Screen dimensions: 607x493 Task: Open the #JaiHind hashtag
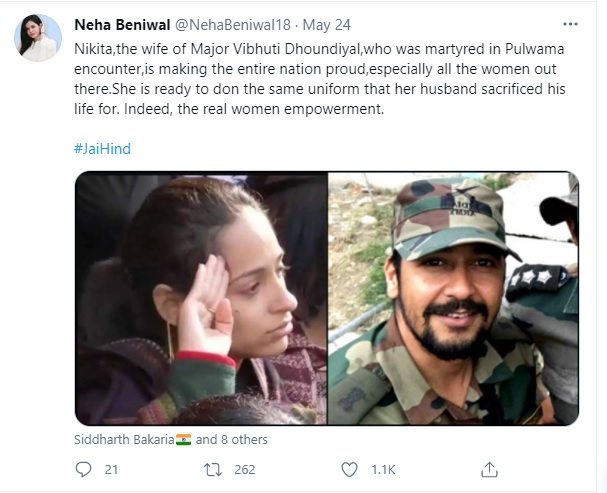coord(102,148)
